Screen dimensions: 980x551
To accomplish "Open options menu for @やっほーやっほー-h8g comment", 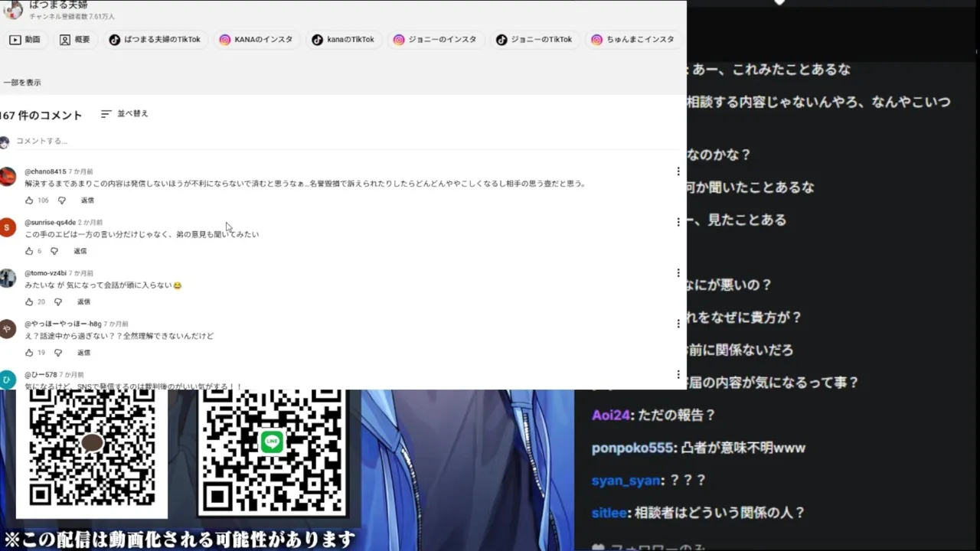I will (x=678, y=324).
